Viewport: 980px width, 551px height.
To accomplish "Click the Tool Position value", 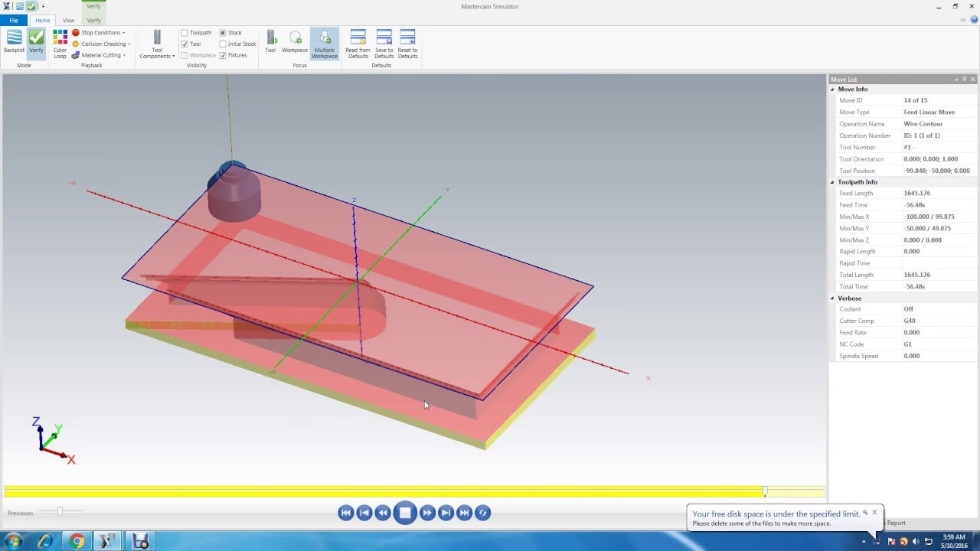I will pyautogui.click(x=936, y=171).
